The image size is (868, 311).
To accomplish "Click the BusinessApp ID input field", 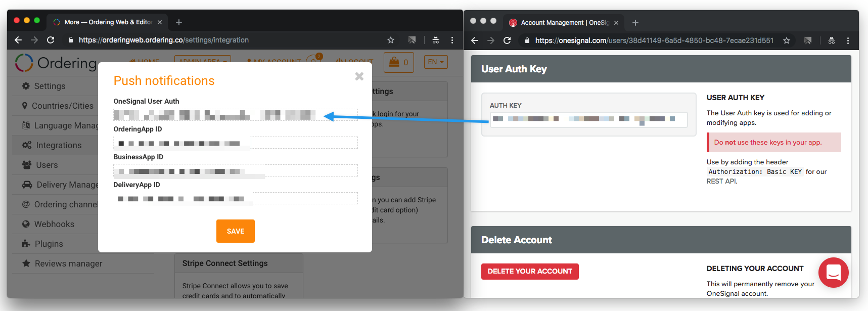I will (236, 170).
